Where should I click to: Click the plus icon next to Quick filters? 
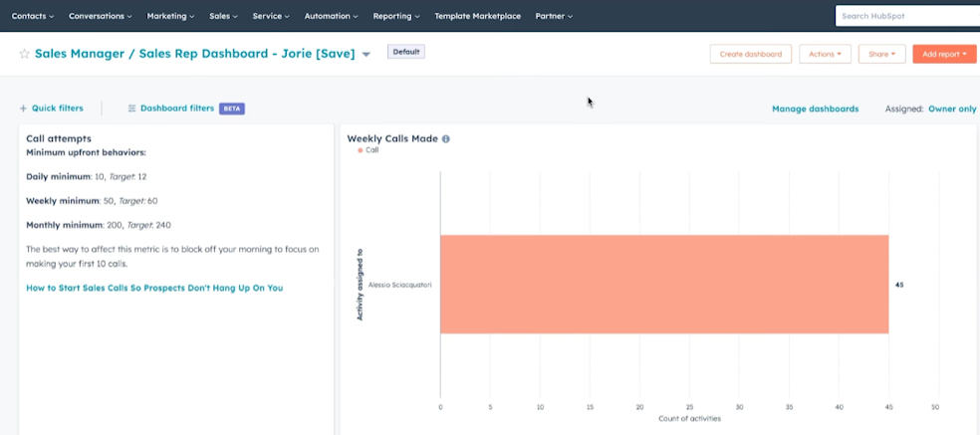tap(23, 109)
